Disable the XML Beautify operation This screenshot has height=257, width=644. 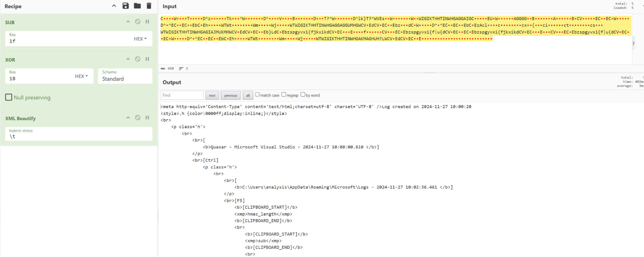coord(138,118)
